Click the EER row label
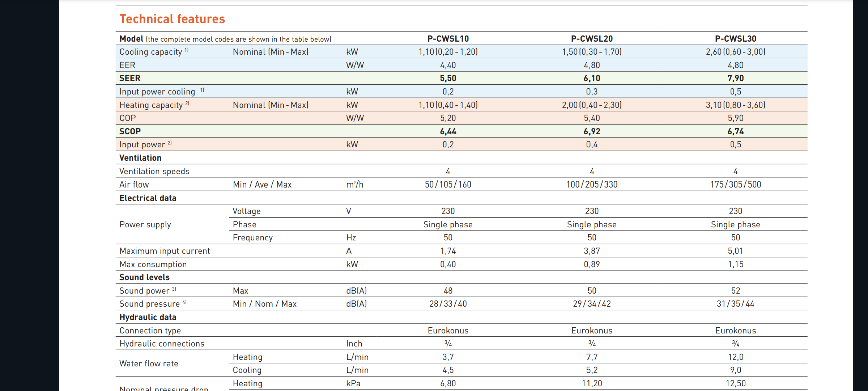868x391 pixels. 127,65
